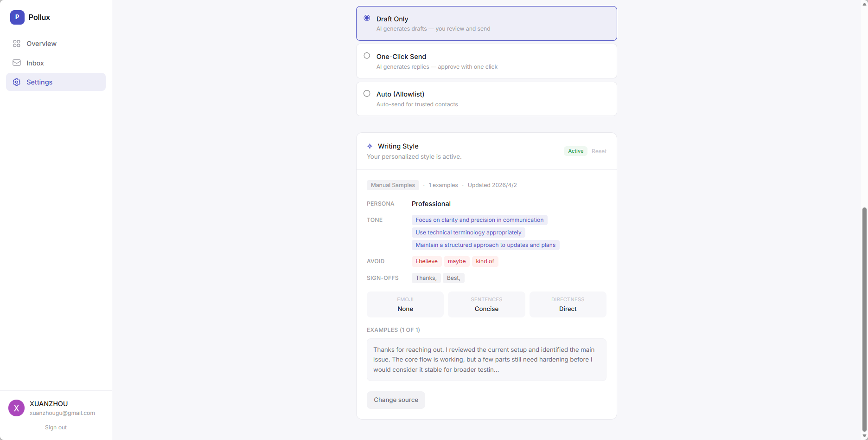The image size is (868, 440).
Task: Choose the Auto (Allowlist) radio option
Action: (x=367, y=93)
